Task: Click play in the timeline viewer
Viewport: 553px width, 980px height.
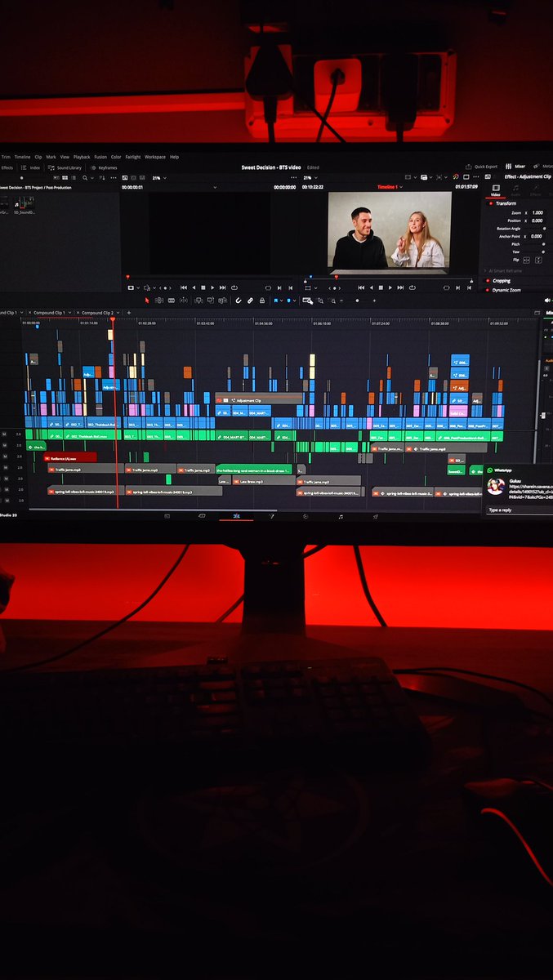Action: [x=390, y=287]
